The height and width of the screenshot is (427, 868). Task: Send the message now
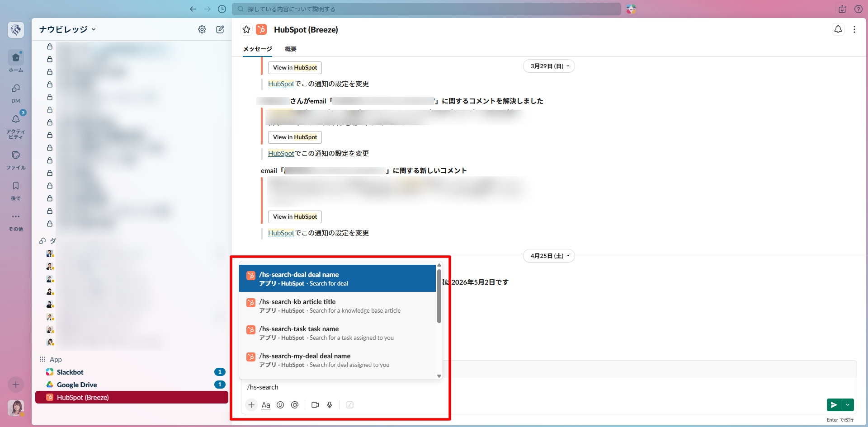[834, 405]
